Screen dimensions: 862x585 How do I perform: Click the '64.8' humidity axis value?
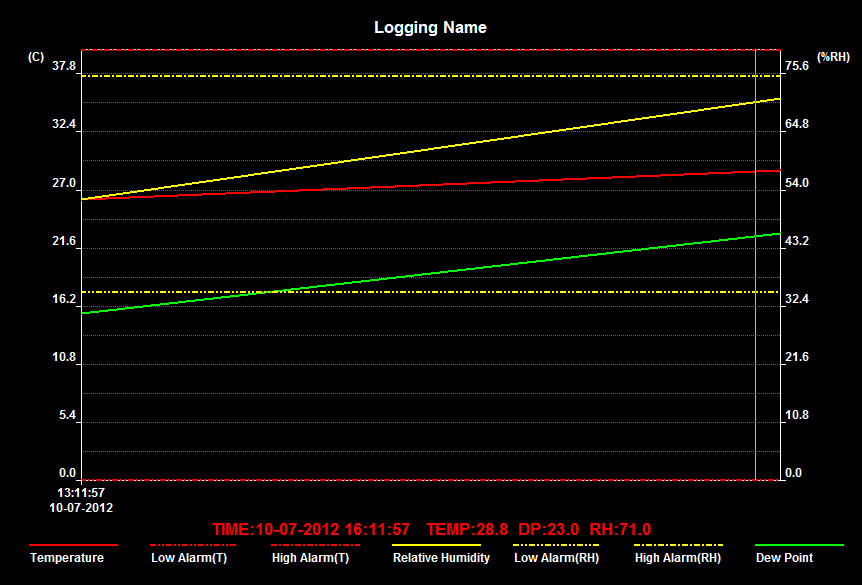797,124
